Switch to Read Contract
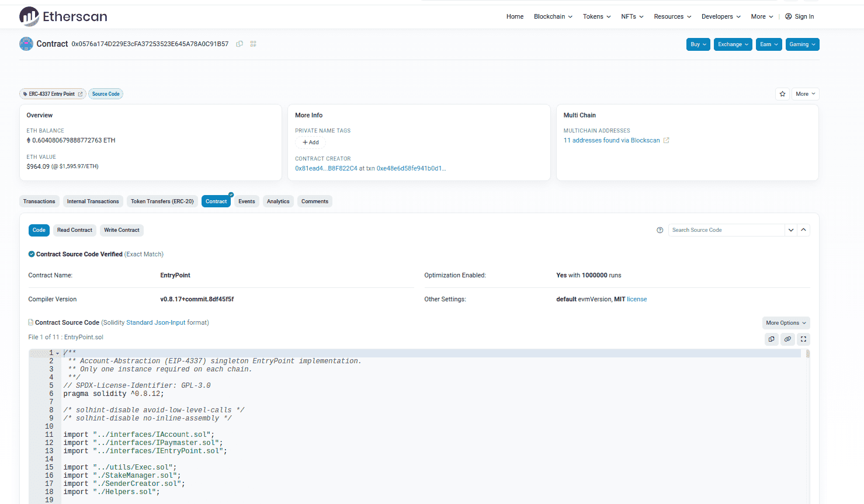This screenshot has width=864, height=504. [x=75, y=230]
